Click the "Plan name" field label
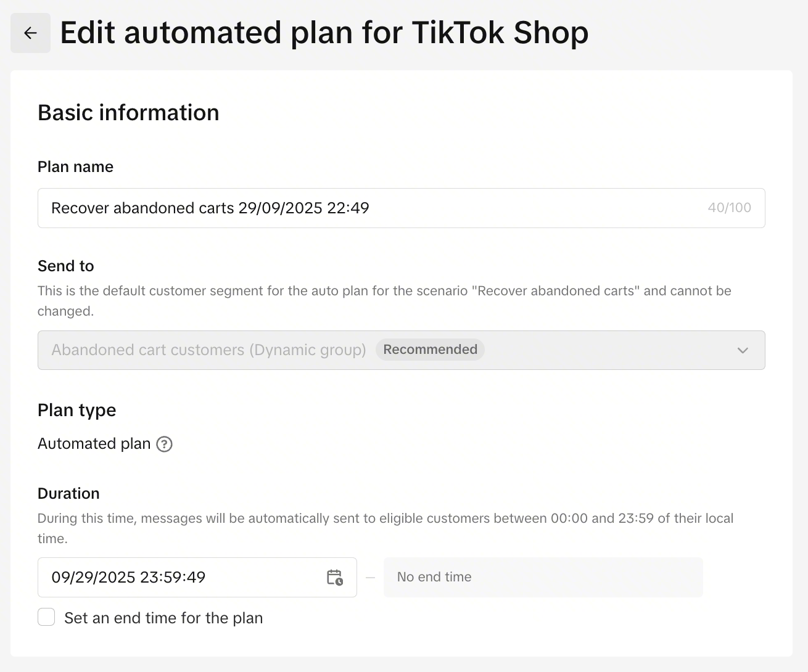Viewport: 808px width, 672px height. (75, 167)
